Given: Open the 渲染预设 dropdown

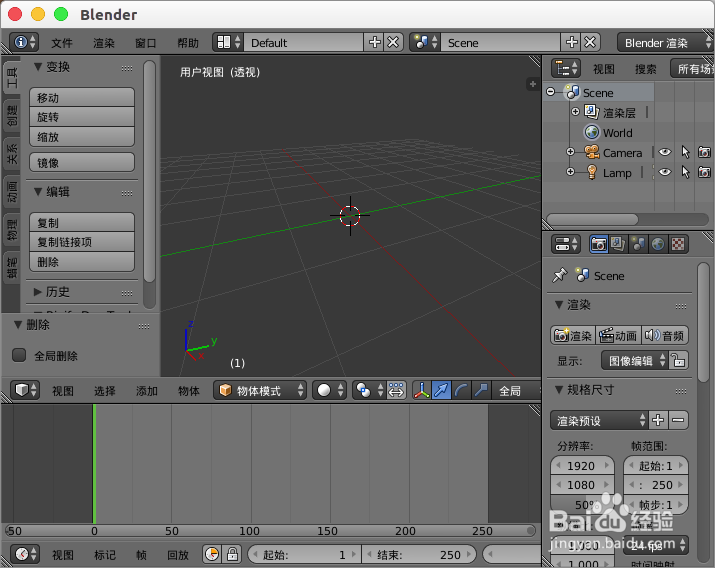Looking at the screenshot, I should pos(599,420).
